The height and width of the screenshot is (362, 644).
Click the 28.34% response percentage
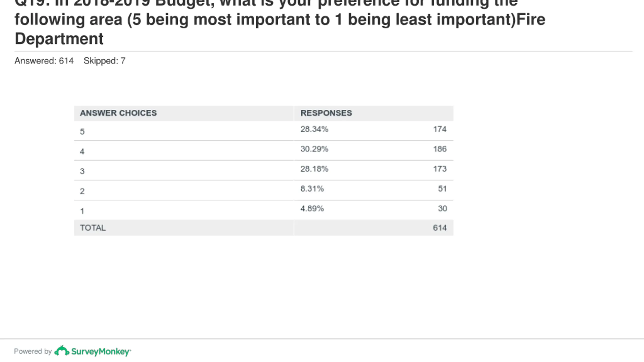(x=314, y=129)
